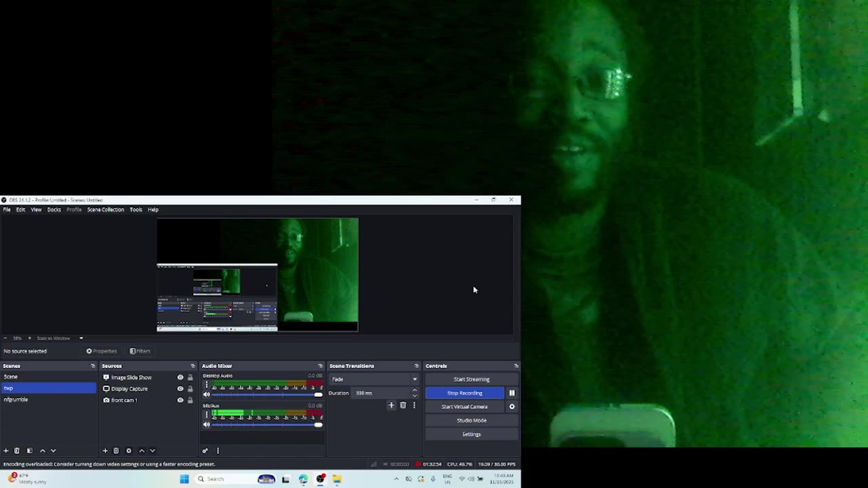
Task: Open Windows Start button on taskbar
Action: point(184,479)
